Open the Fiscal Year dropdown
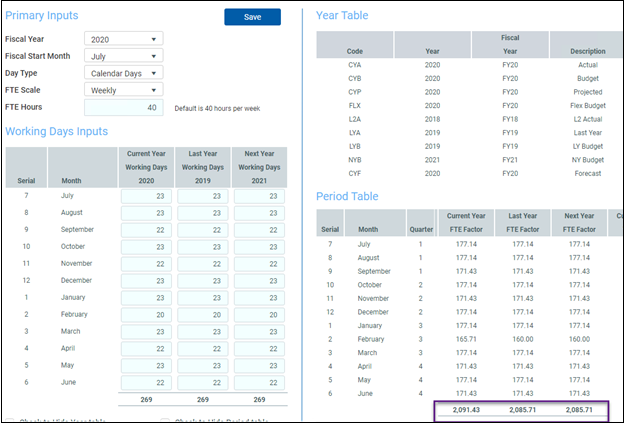624x423 pixels. pos(123,39)
